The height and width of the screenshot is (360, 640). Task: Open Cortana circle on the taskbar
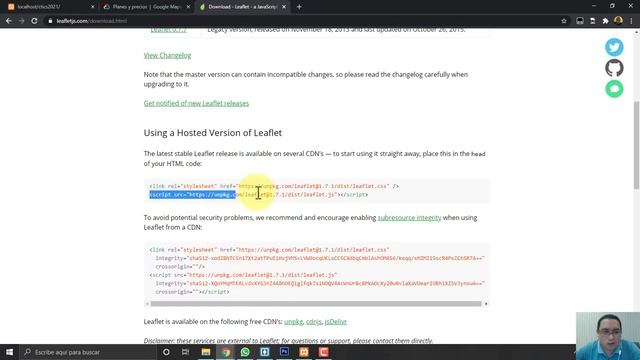pyautogui.click(x=166, y=352)
